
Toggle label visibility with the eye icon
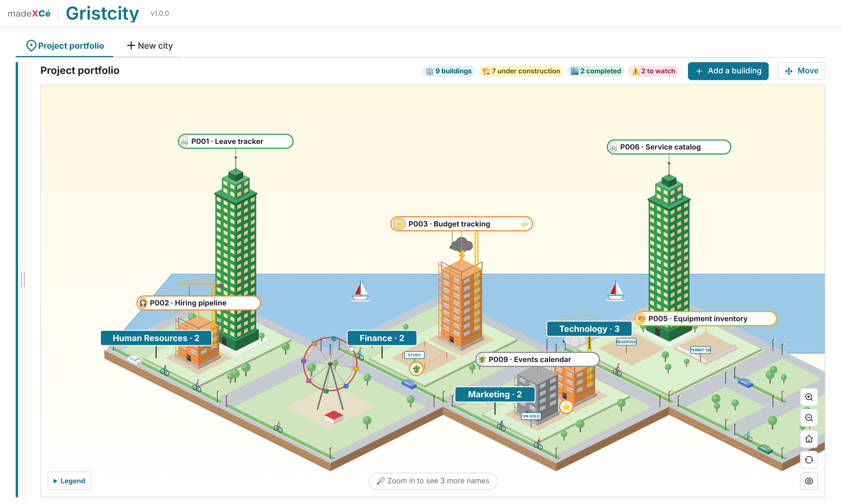point(809,481)
